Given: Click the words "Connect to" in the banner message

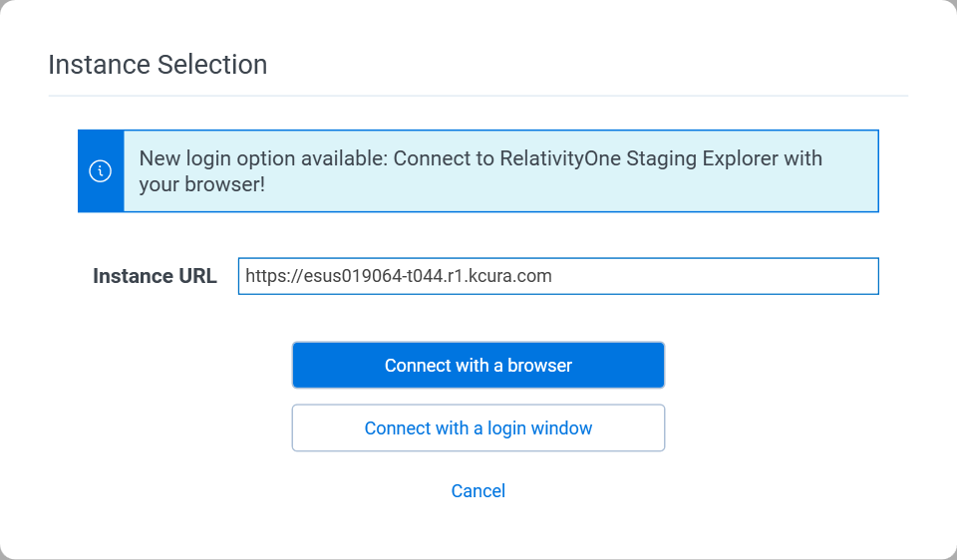Looking at the screenshot, I should pos(444,158).
